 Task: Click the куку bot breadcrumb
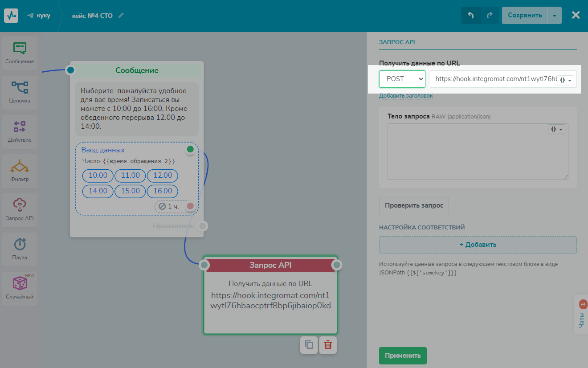[x=44, y=16]
